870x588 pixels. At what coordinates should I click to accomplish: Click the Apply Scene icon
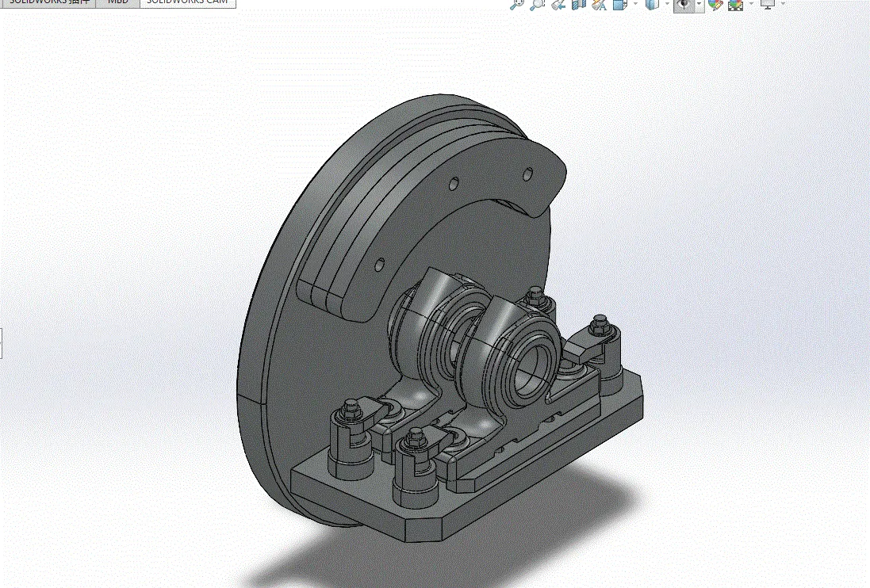(x=736, y=5)
